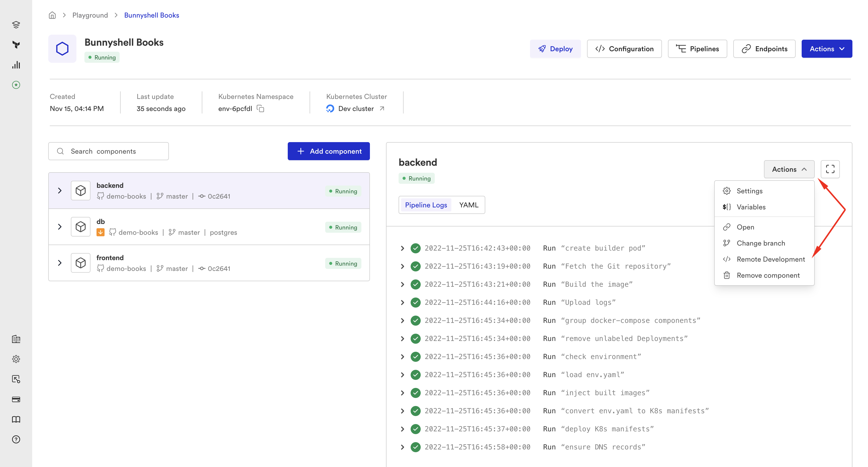
Task: Open the help question mark icon
Action: pos(16,439)
